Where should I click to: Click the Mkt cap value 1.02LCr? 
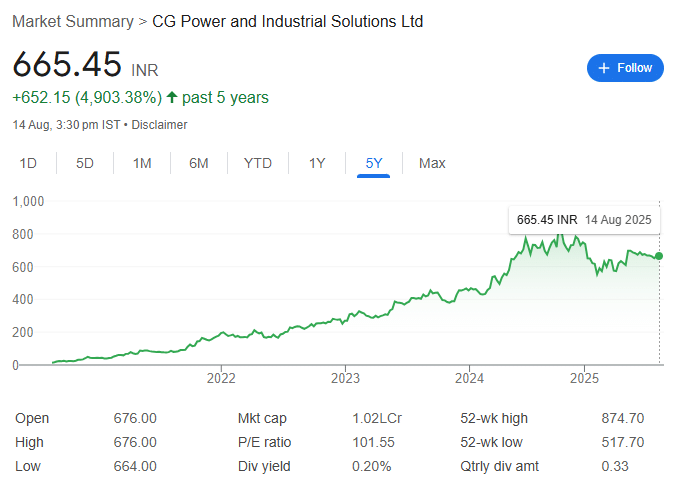tap(377, 418)
